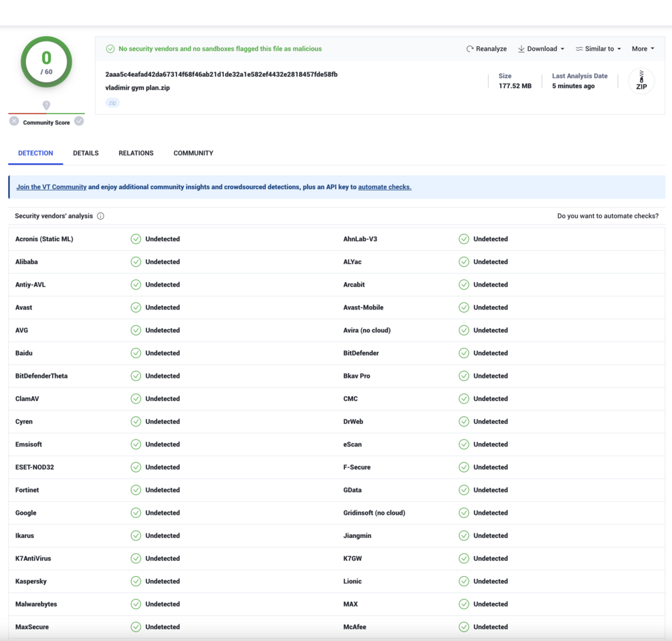
Task: Click the 177.52 MB size value
Action: click(x=515, y=86)
